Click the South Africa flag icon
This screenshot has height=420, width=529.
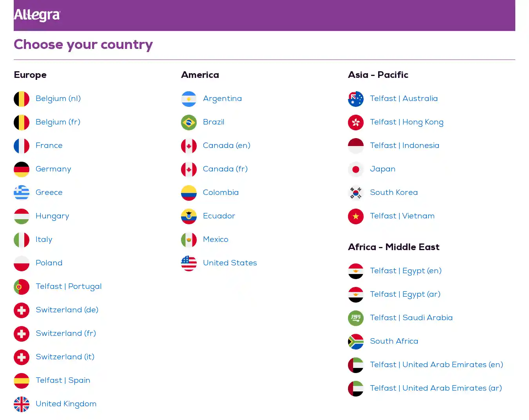(356, 342)
